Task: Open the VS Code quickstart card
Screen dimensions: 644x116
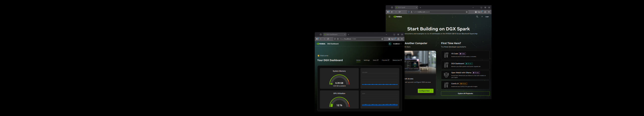Action: (465, 55)
